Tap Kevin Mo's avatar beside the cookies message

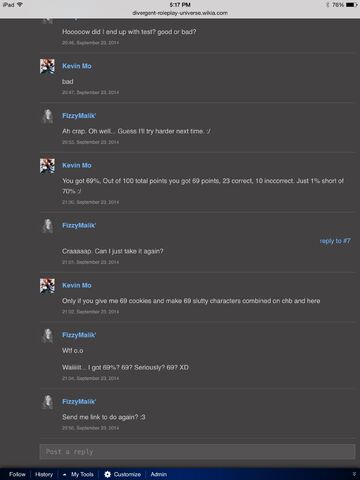[x=47, y=286]
